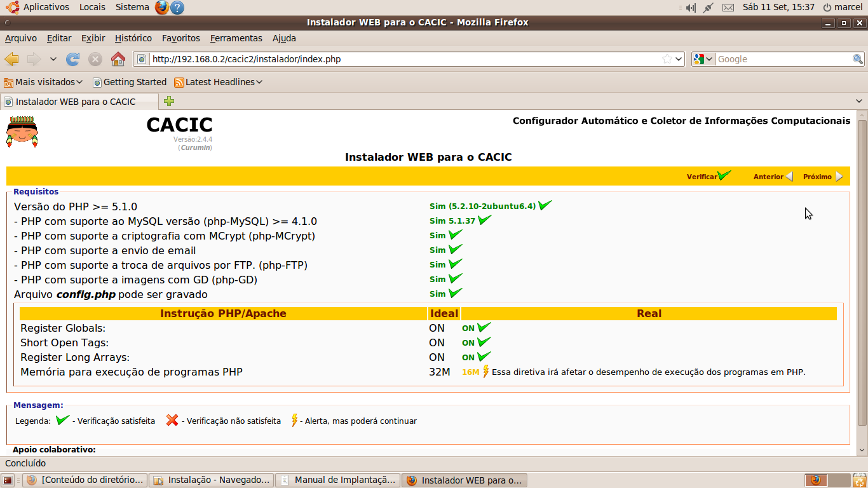Click the Anterior navigation button
Screen dimensions: 868x488
coord(773,177)
